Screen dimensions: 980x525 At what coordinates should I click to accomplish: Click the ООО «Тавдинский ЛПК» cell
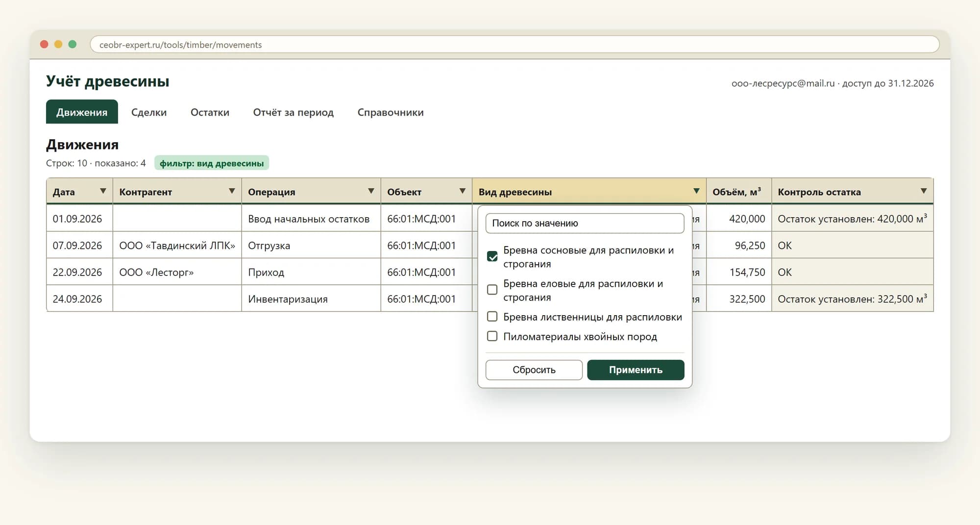pyautogui.click(x=177, y=245)
